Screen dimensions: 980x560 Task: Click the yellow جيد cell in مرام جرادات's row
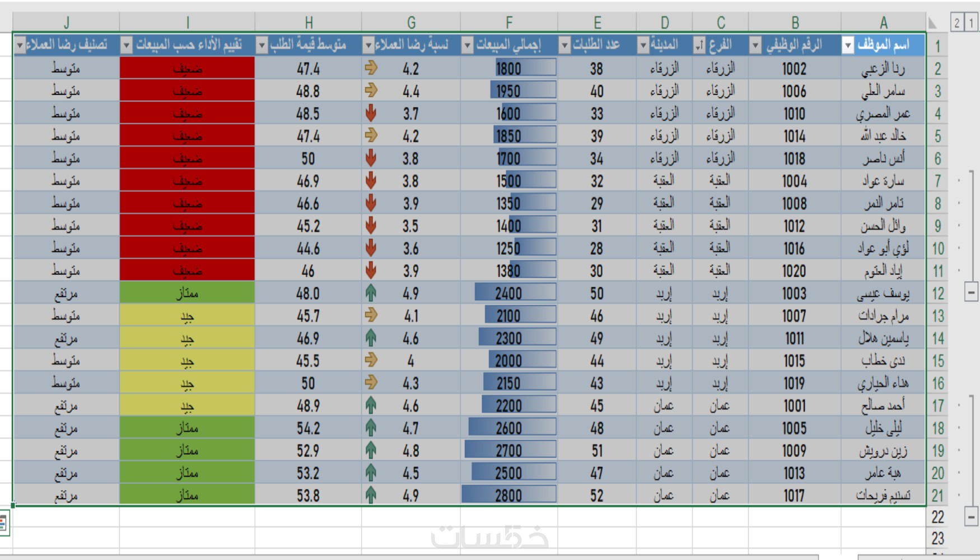tap(187, 315)
